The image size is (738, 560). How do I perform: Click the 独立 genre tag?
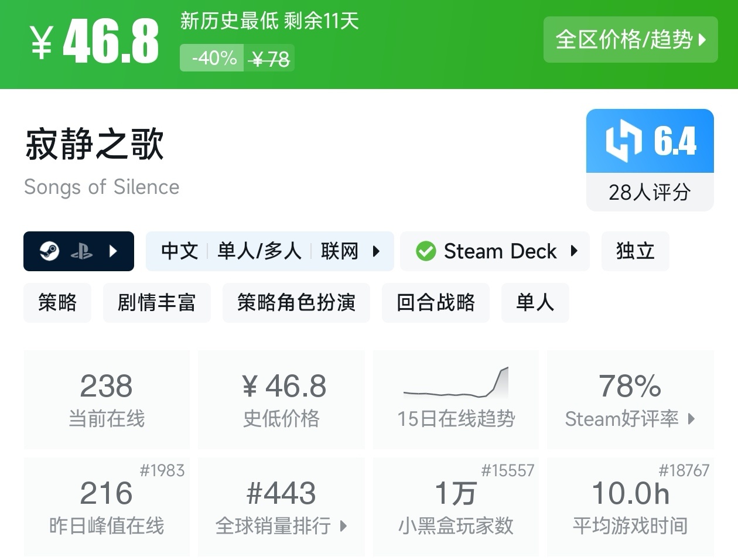pyautogui.click(x=635, y=251)
